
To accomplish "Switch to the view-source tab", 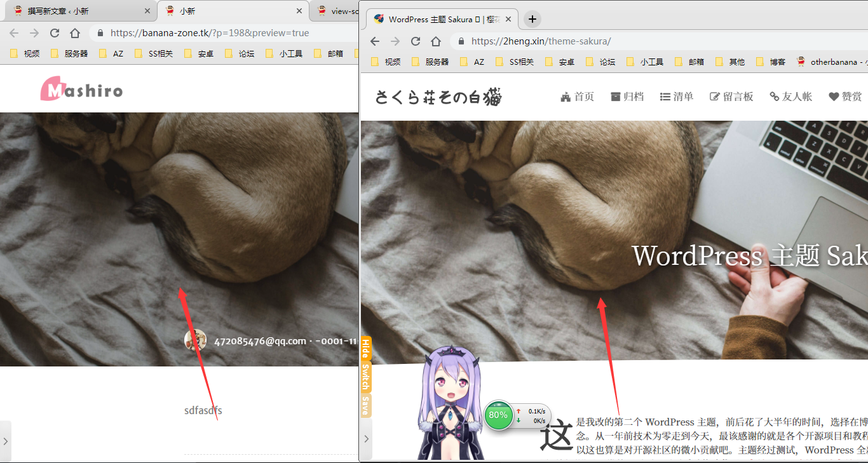I will [x=334, y=11].
